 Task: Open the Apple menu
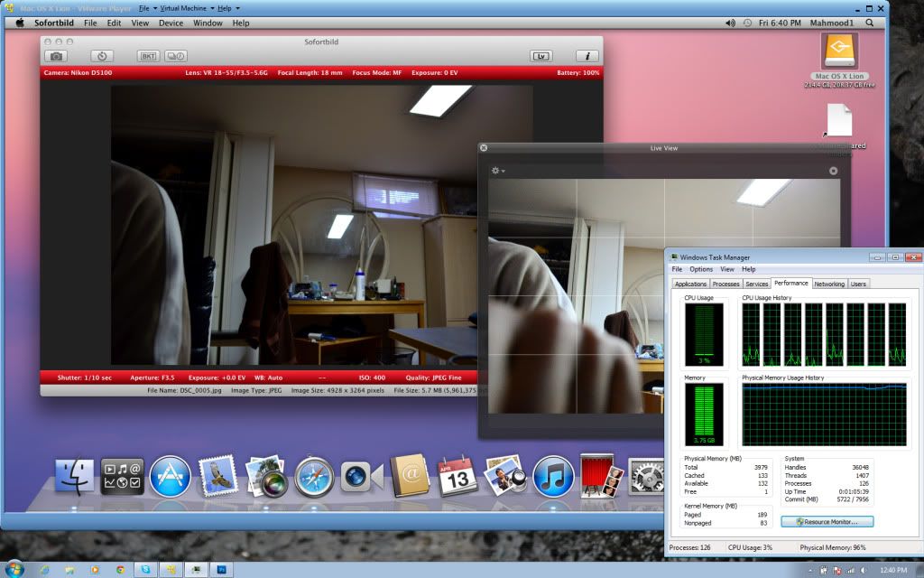click(20, 23)
